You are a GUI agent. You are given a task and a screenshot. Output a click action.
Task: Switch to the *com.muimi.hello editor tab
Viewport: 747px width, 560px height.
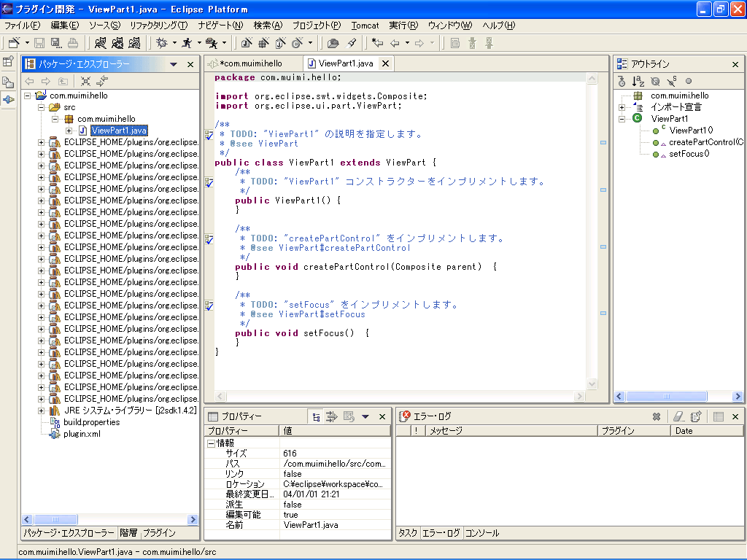coord(252,63)
